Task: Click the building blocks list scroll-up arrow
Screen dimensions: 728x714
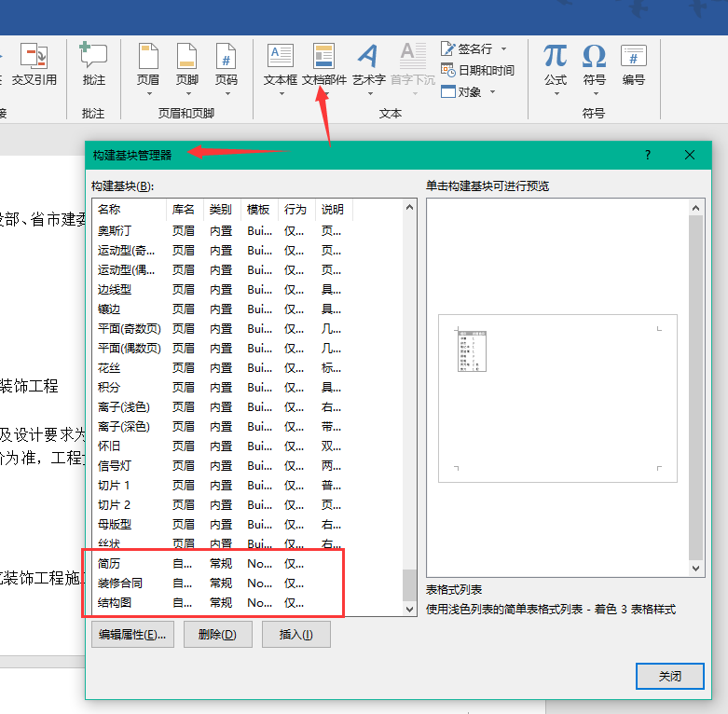Action: click(409, 207)
